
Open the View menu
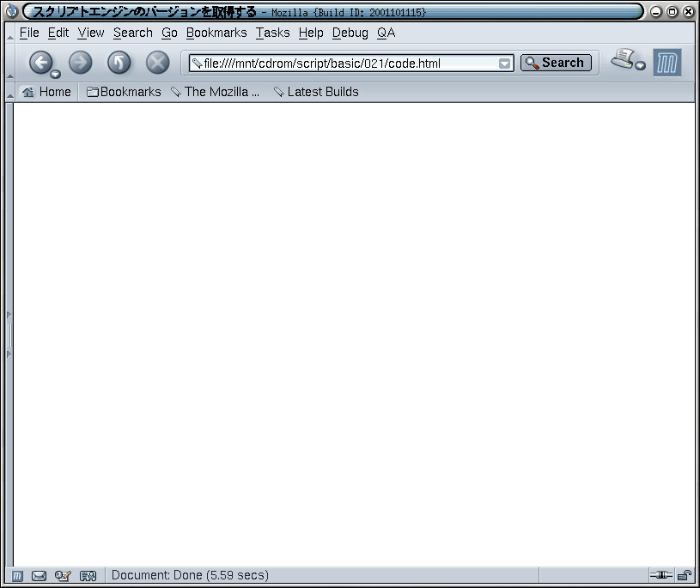click(91, 33)
